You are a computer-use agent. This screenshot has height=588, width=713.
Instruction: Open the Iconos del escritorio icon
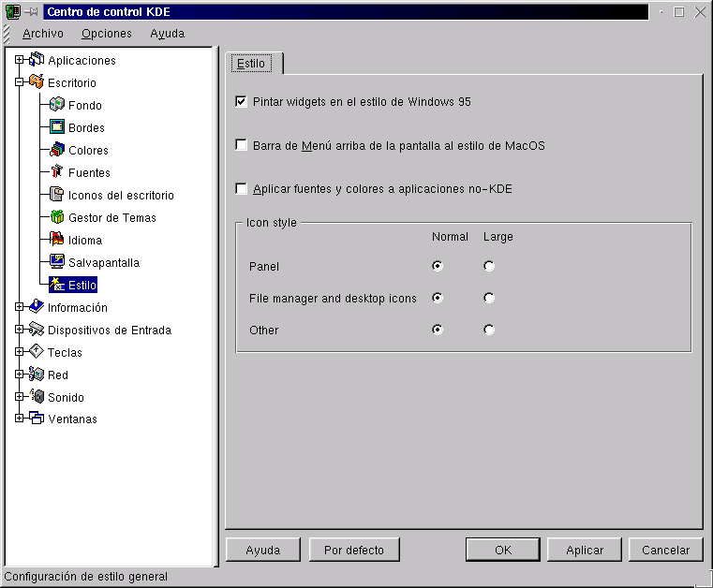tap(57, 195)
